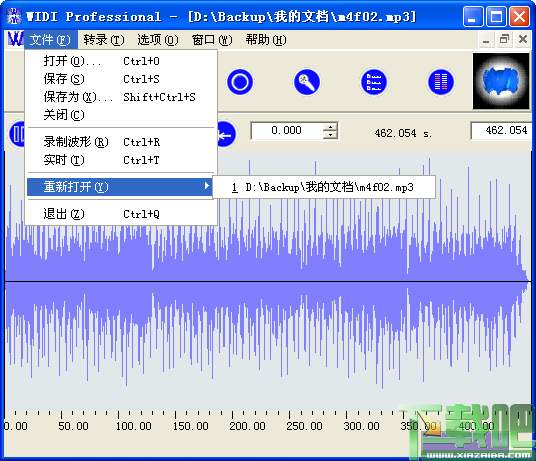Click the 300.00 mark on time ruler
Image resolution: width=536 pixels, height=461 pixels.
[x=361, y=426]
